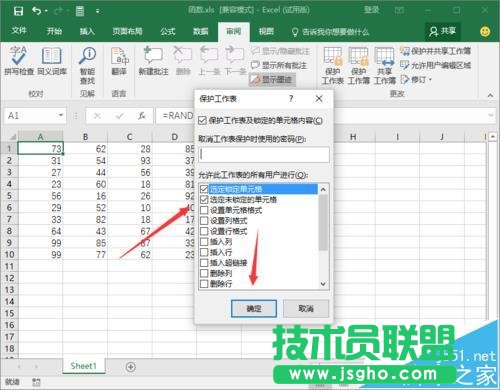Click the permissions list scroll-down arrow
The height and width of the screenshot is (390, 500).
[323, 284]
